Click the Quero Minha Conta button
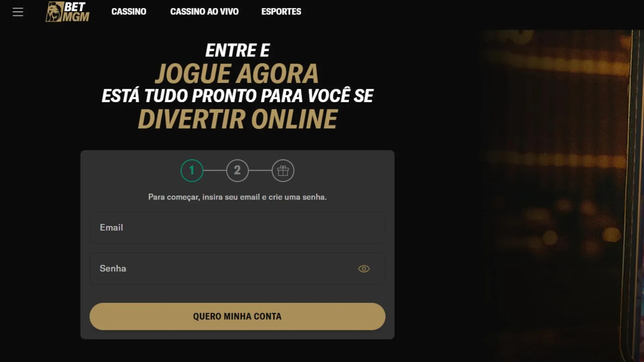644x362 pixels. pyautogui.click(x=237, y=316)
